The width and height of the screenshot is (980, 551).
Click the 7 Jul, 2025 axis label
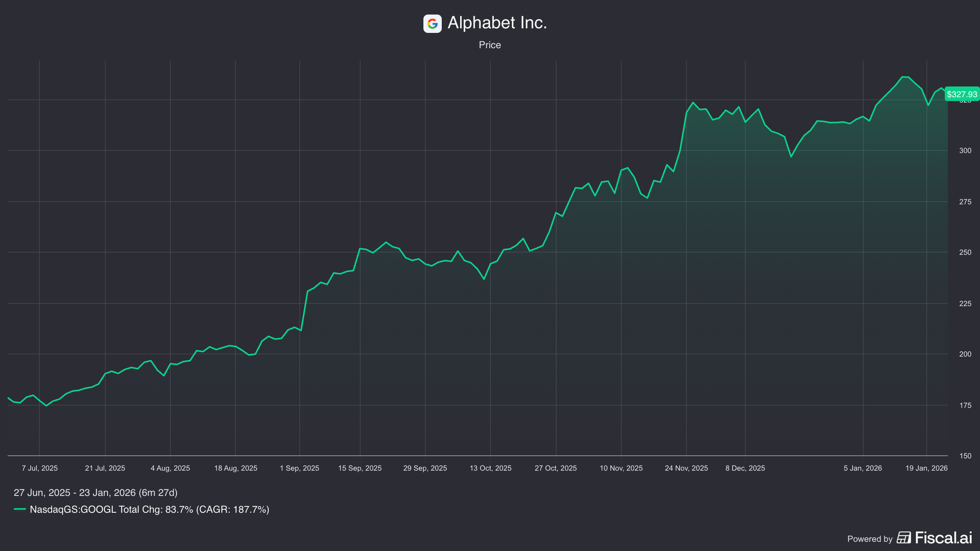tap(40, 468)
